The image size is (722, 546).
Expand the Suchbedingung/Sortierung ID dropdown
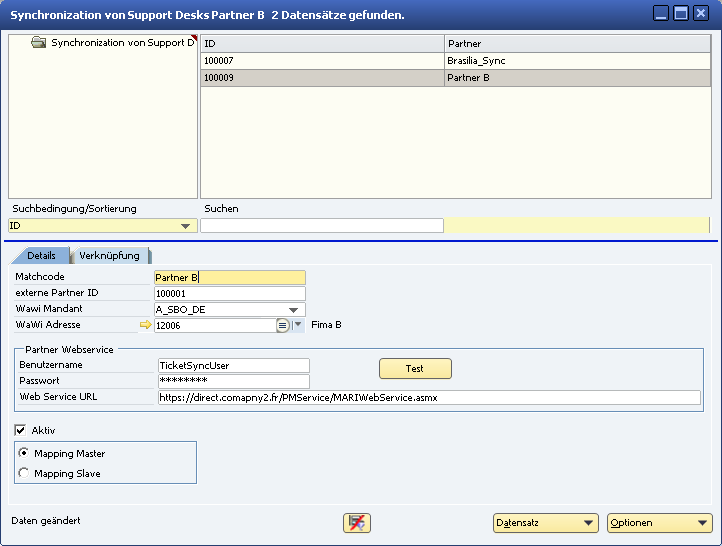pos(185,226)
